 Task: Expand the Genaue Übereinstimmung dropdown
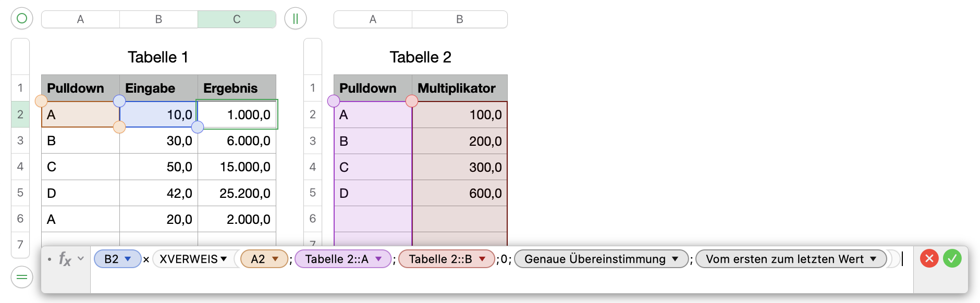pos(675,259)
